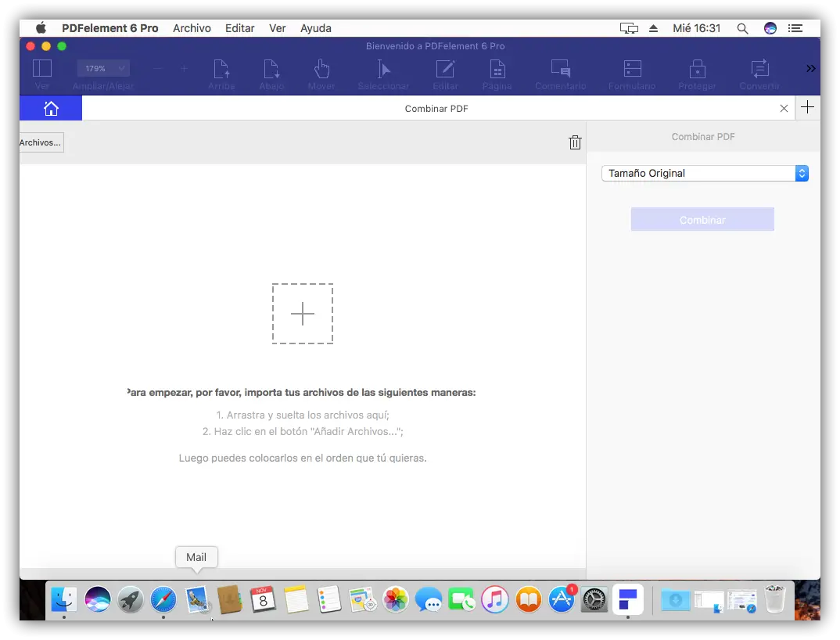Open the Formulario tool
Image resolution: width=840 pixels, height=640 pixels.
[632, 69]
